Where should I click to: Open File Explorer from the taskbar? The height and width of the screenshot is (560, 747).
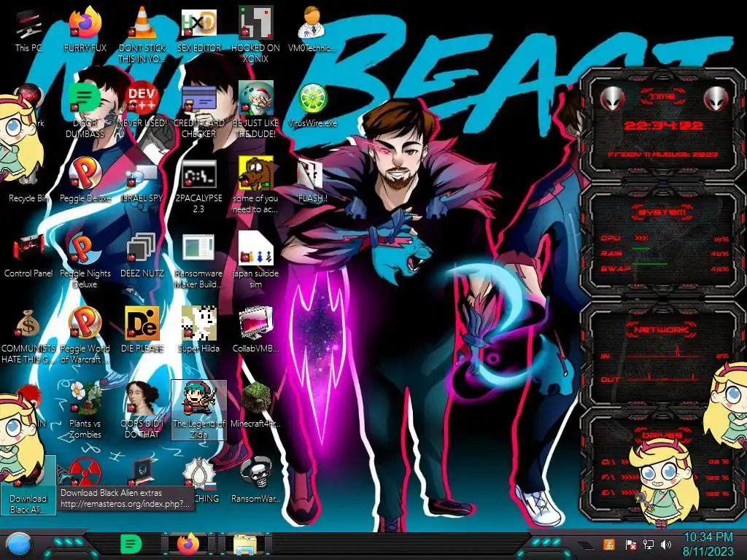pos(245,544)
